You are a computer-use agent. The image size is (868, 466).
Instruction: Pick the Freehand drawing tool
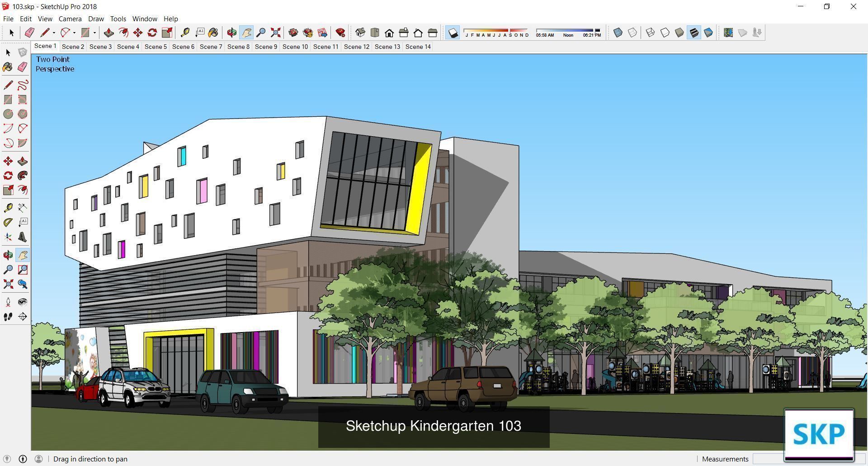tap(23, 85)
